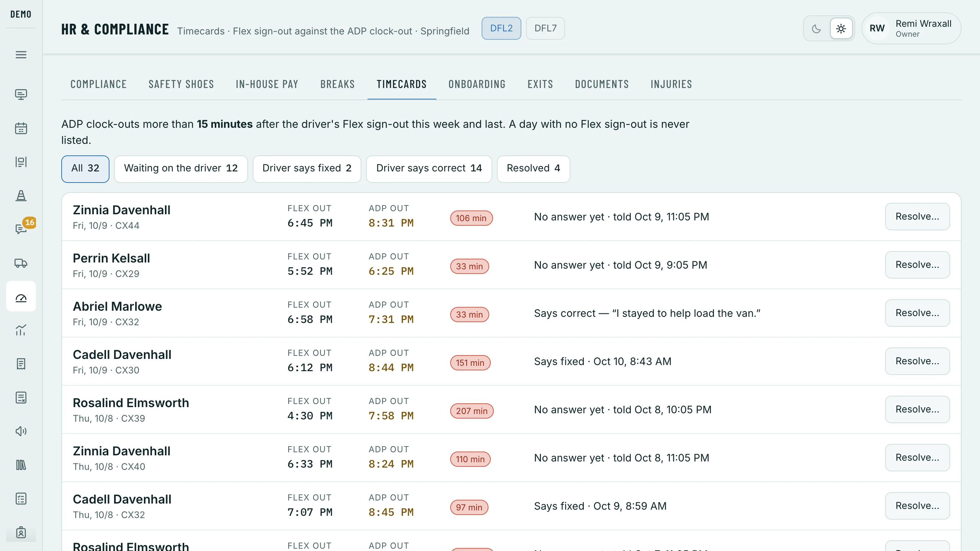The image size is (980, 551).
Task: Resolve Perrin Kelsall's timecard entry
Action: [x=917, y=265]
